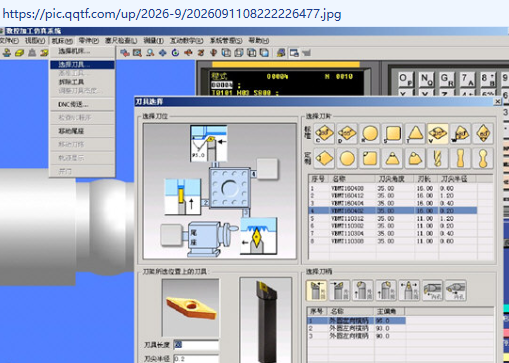Select insert row 8 in the insert table

point(393,241)
